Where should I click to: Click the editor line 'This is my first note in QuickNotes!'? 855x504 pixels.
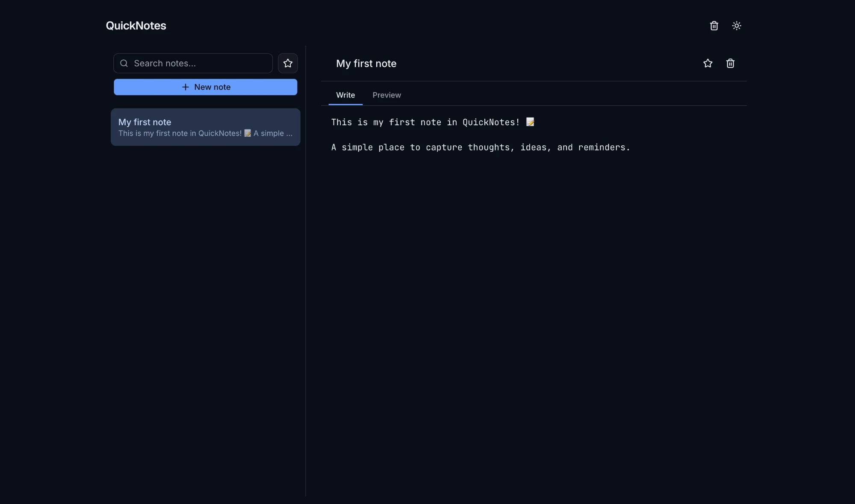433,122
